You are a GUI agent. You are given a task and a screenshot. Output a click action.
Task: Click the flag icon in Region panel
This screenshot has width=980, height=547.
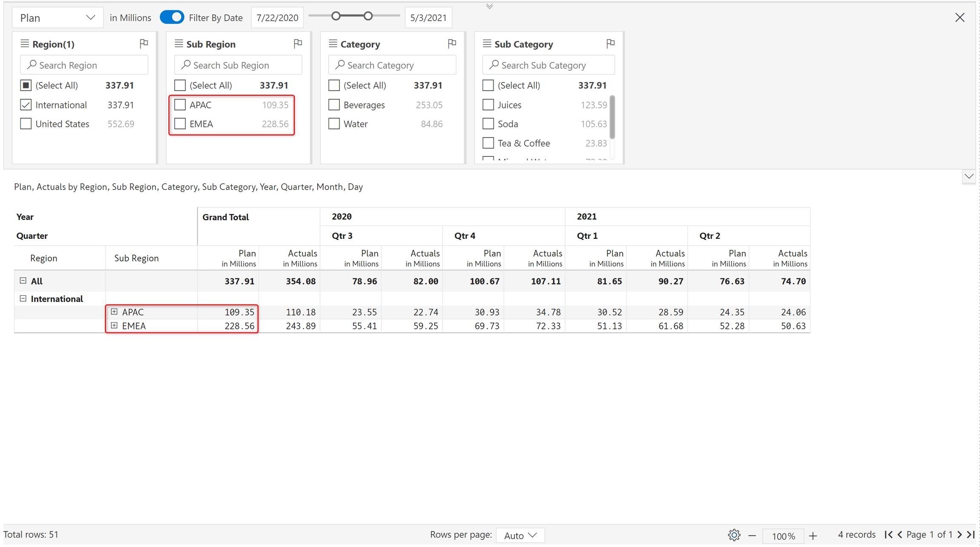(x=144, y=43)
